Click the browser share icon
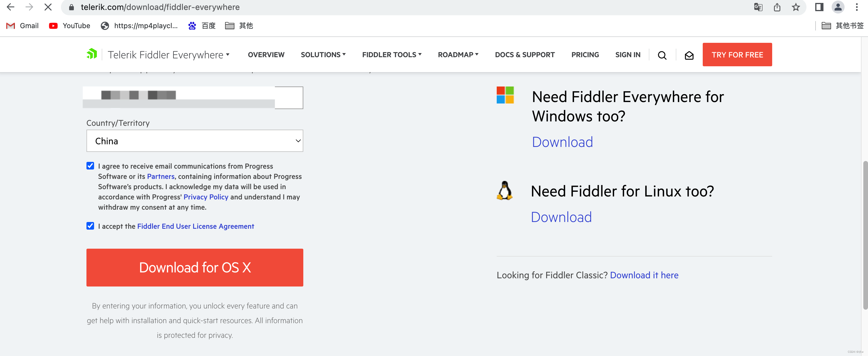Screen dimensions: 868x356 777,7
